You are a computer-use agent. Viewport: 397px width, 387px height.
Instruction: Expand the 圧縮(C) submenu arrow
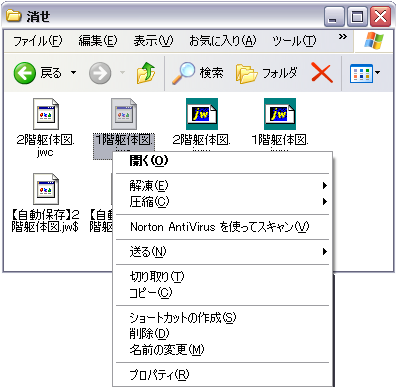pos(325,202)
